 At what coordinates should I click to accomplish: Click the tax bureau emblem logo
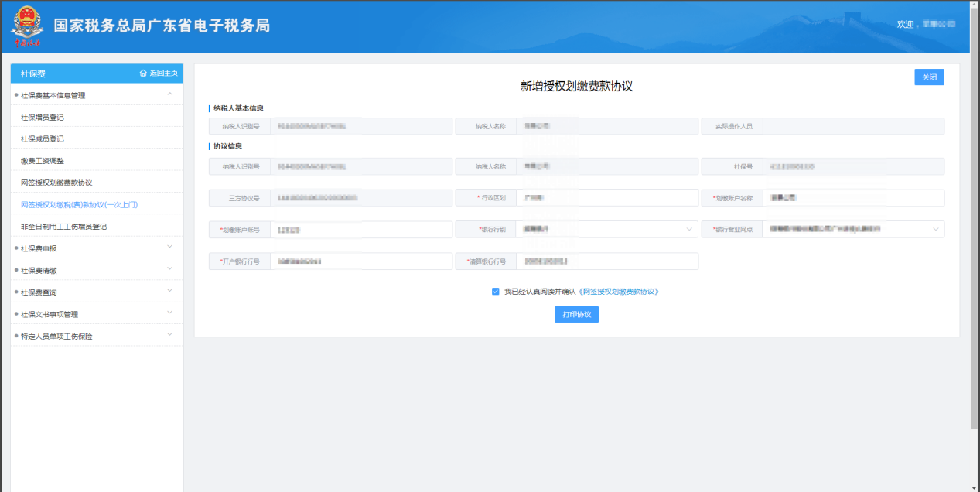pos(26,26)
